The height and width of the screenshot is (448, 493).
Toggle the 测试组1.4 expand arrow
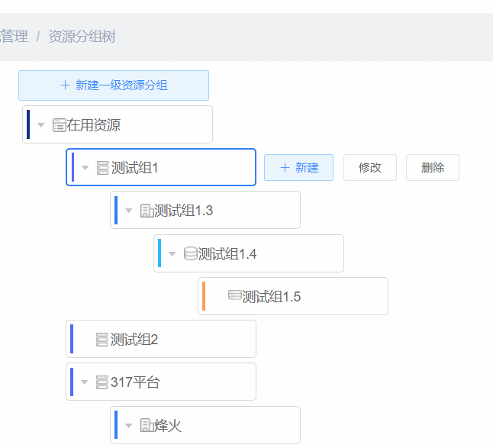[x=172, y=254]
